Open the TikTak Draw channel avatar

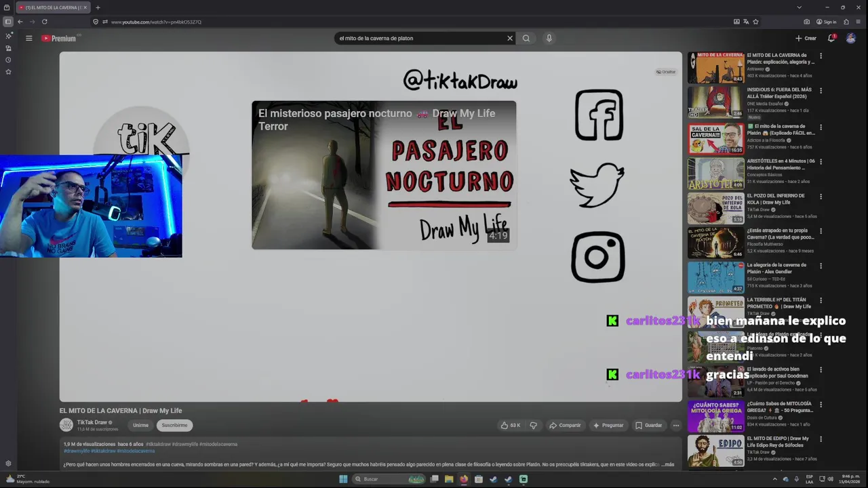tap(66, 425)
